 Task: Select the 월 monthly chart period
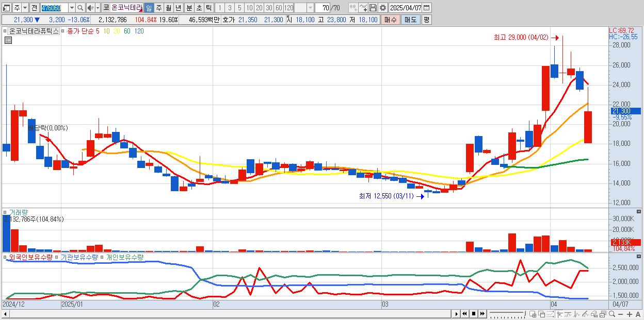pos(168,8)
